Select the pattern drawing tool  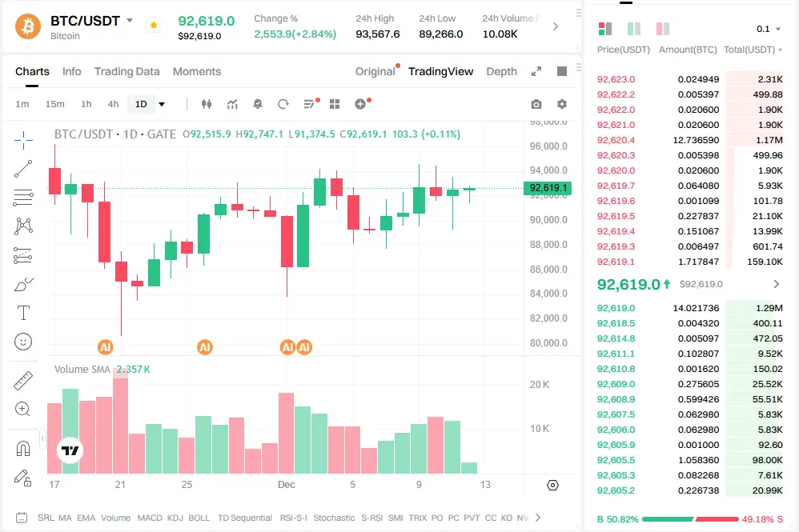point(23,226)
